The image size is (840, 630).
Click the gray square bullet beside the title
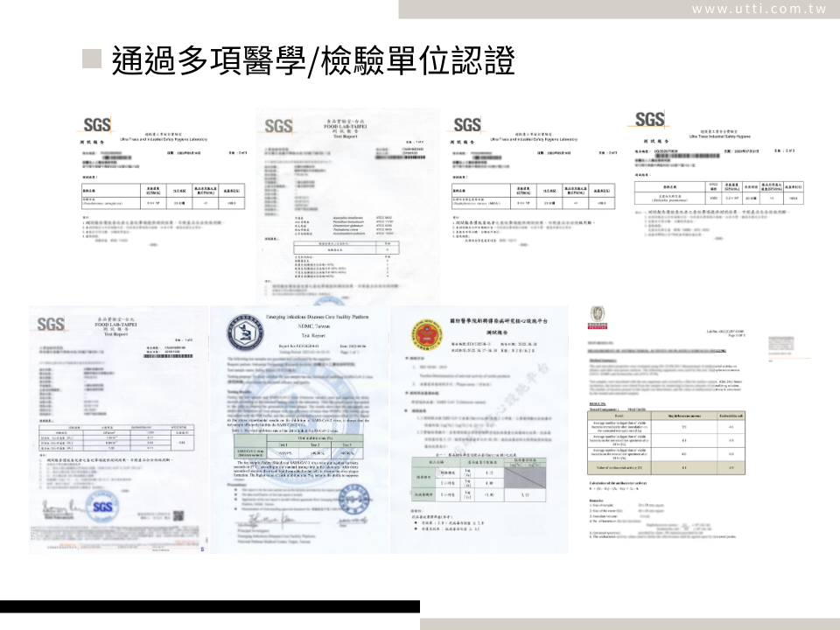point(93,59)
